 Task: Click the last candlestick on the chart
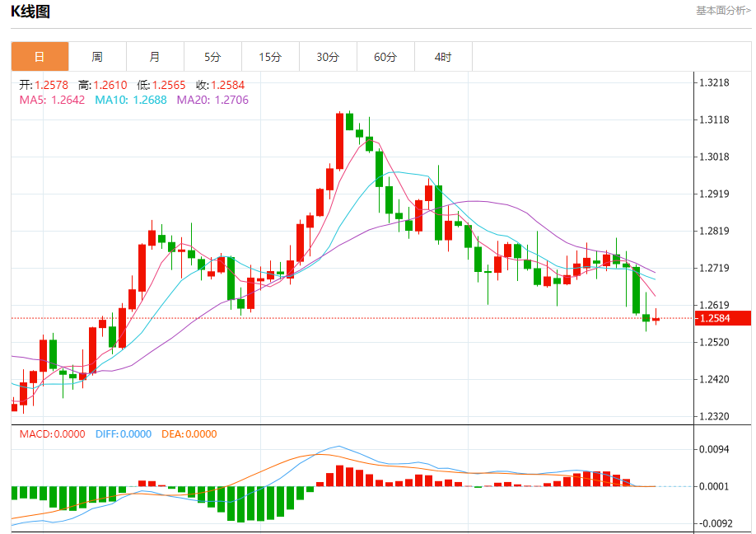656,317
